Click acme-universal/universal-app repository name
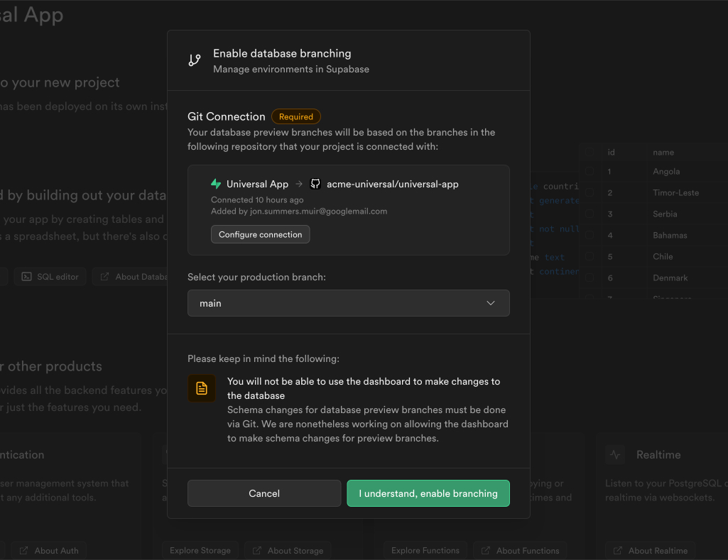 (392, 184)
